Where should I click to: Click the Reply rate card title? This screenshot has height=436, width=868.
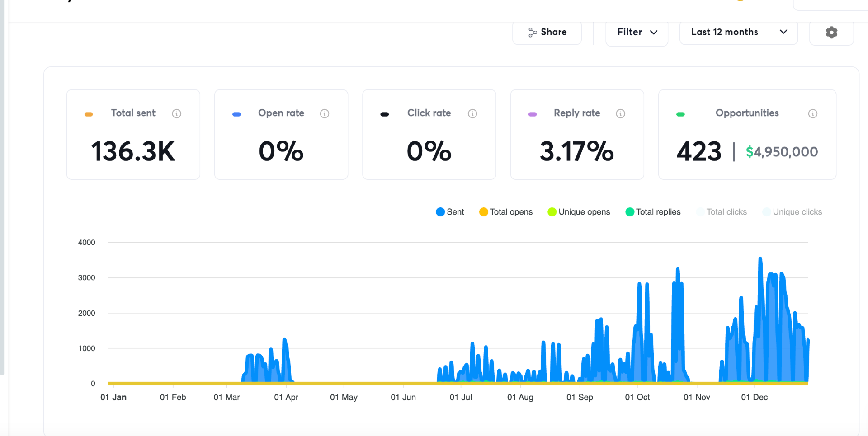[x=577, y=113]
